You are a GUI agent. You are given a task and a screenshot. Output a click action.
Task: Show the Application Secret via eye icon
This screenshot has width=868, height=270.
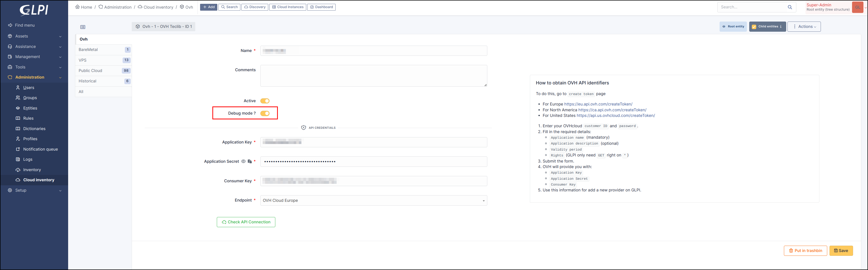(x=243, y=161)
